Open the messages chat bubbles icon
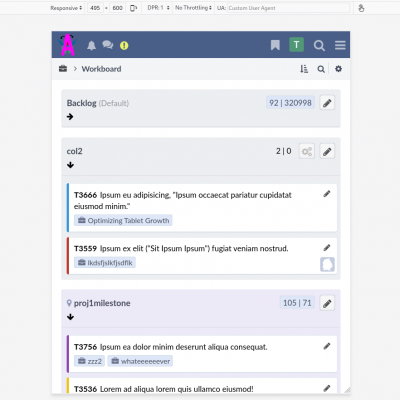This screenshot has width=400, height=400. 108,45
